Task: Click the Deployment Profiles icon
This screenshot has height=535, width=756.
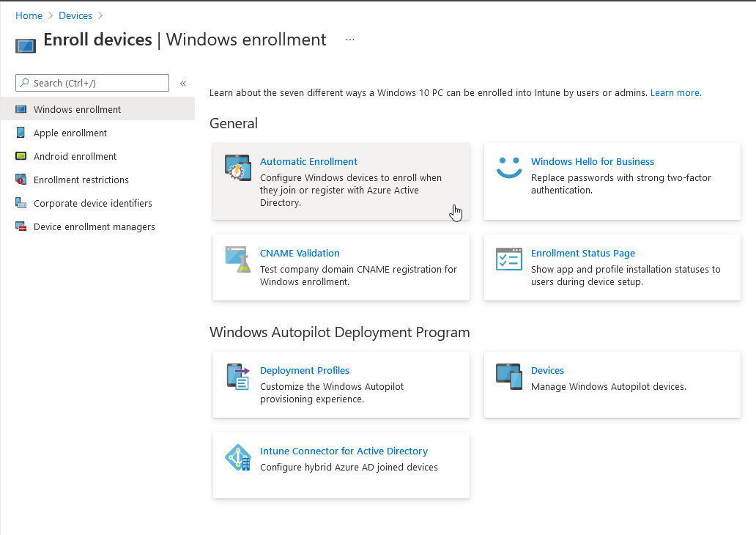Action: click(x=238, y=376)
